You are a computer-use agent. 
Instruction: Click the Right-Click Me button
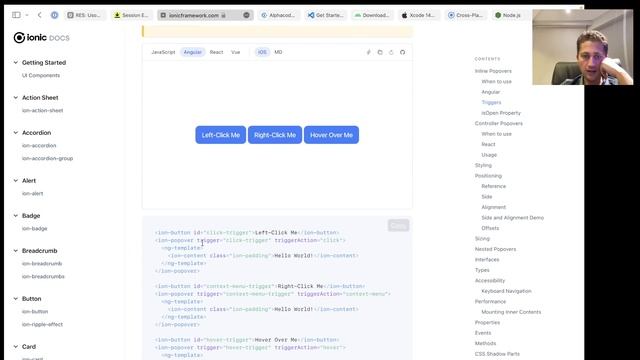pyautogui.click(x=275, y=135)
